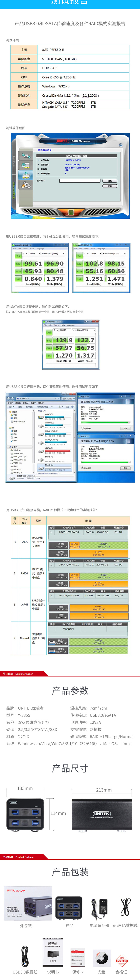The height and width of the screenshot is (980, 140).
Task: Open the 文件(F) menu in Explorer
Action: [10, 403]
